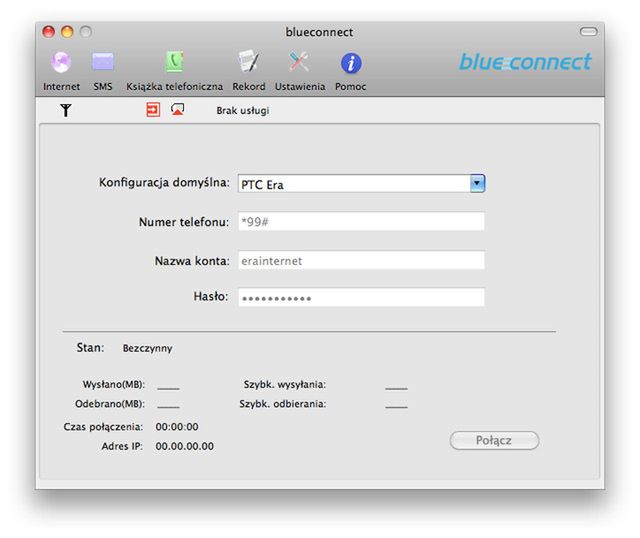Screen dimensions: 640x538
Task: Click the Brak usługi status text
Action: 243,111
